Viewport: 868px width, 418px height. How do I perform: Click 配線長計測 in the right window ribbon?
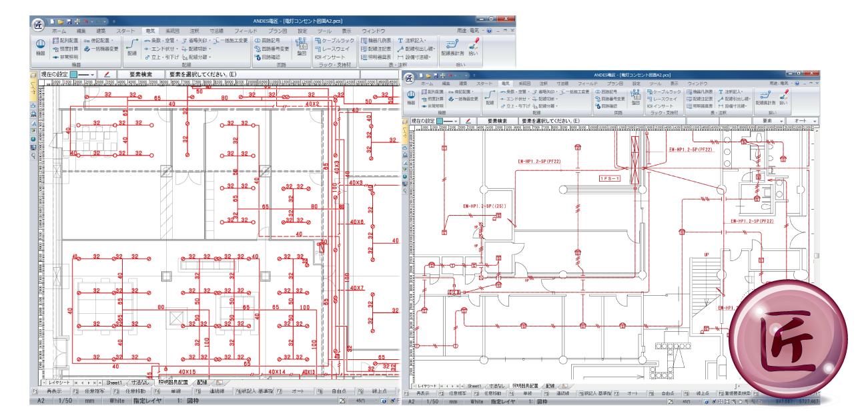[x=765, y=97]
